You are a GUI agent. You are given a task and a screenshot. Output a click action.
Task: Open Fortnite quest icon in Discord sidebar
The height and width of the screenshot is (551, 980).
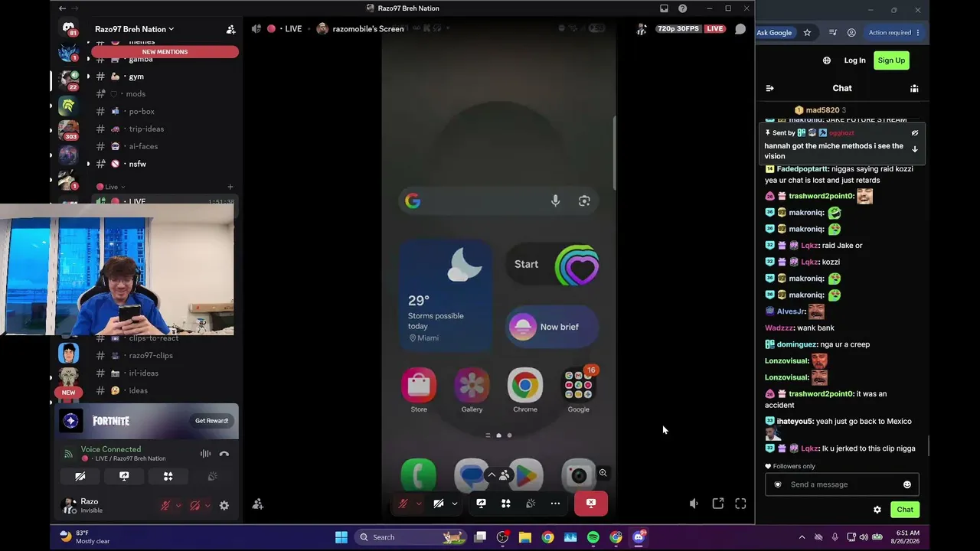coord(71,421)
